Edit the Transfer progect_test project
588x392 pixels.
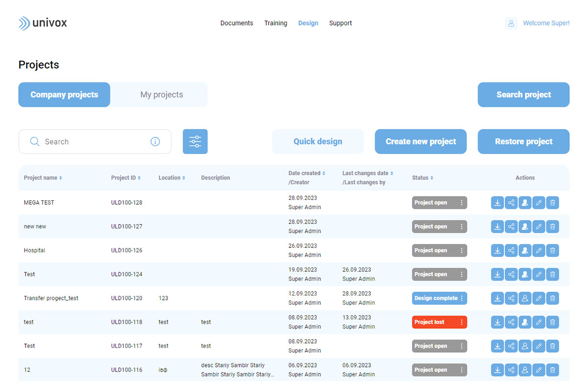click(539, 298)
